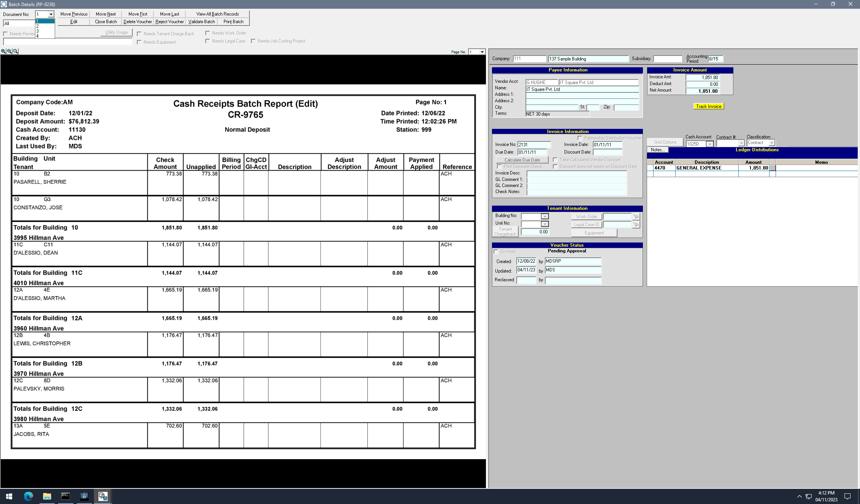The height and width of the screenshot is (504, 860).
Task: Click the Invoice No input field
Action: [x=534, y=145]
